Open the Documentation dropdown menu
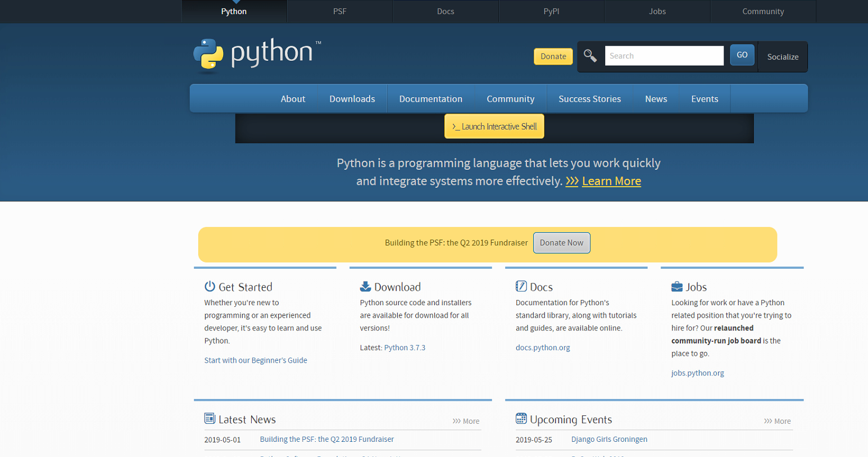The width and height of the screenshot is (868, 457). tap(431, 98)
